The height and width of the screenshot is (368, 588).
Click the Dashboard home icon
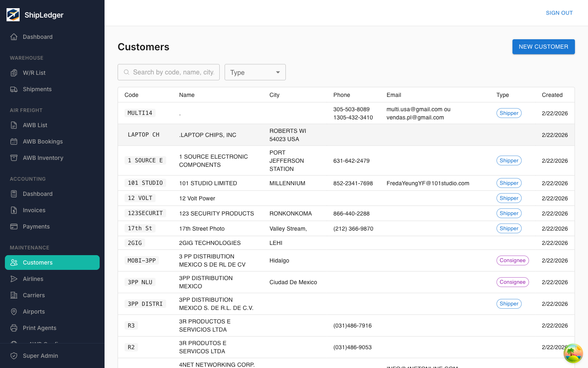point(14,37)
